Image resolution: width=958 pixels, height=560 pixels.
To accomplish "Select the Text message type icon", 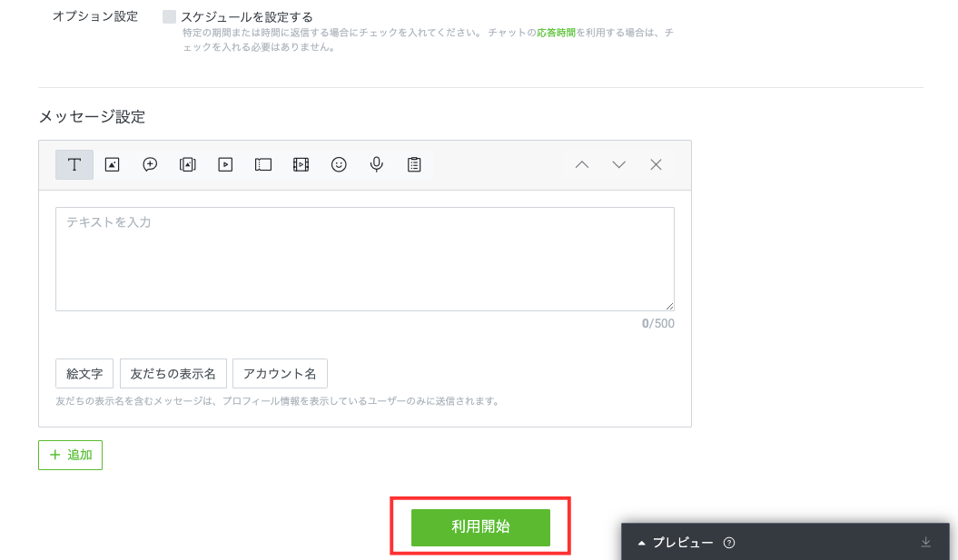I will click(x=74, y=164).
